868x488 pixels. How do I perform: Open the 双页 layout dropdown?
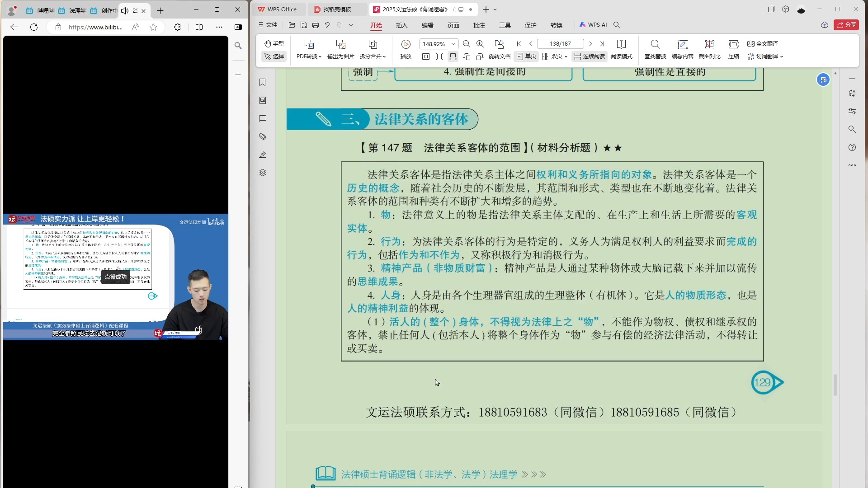[555, 56]
